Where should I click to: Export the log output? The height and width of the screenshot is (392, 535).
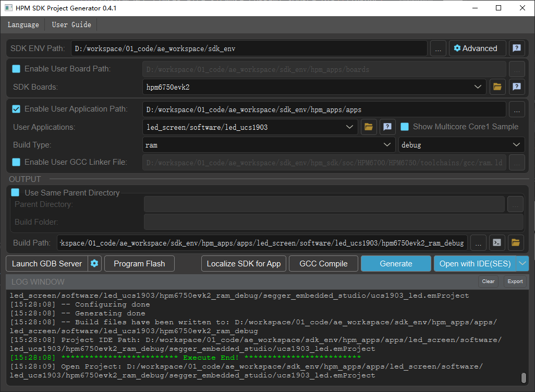click(515, 281)
